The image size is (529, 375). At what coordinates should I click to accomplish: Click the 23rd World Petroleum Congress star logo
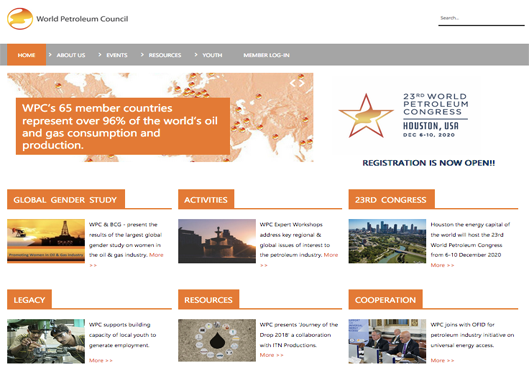(x=366, y=116)
